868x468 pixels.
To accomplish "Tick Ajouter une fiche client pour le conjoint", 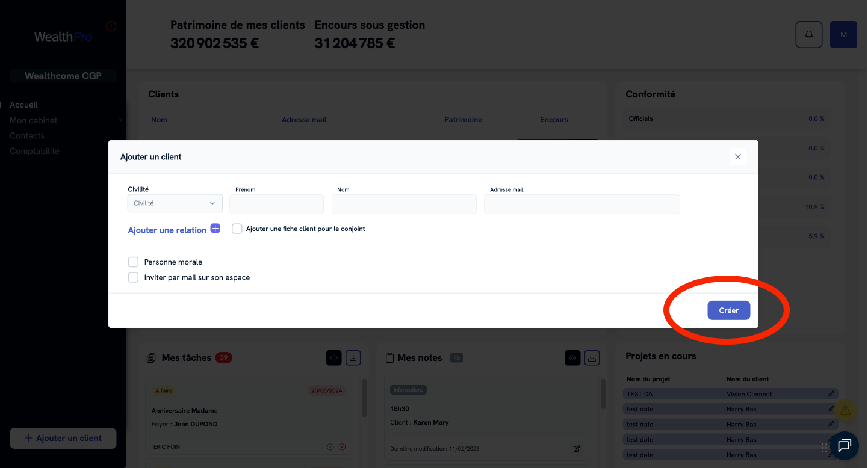I will 237,229.
